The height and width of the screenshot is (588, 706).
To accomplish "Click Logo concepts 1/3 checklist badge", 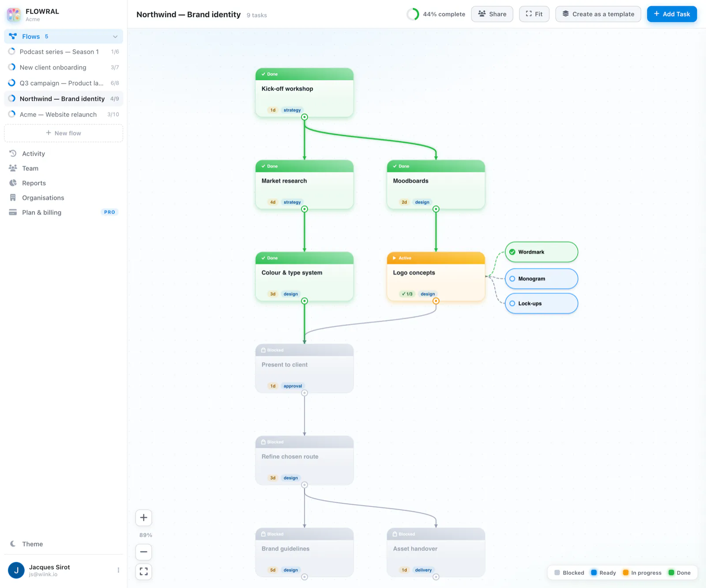I will [407, 294].
